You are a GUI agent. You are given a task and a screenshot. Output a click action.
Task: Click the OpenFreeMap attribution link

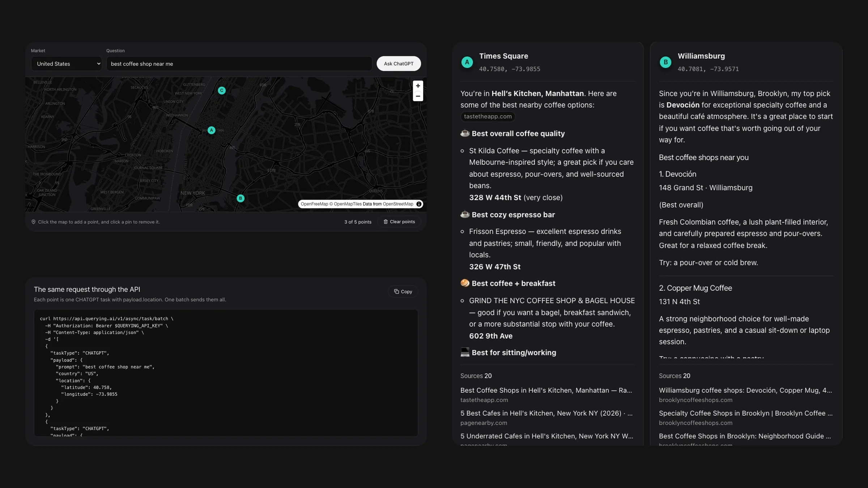pyautogui.click(x=314, y=204)
